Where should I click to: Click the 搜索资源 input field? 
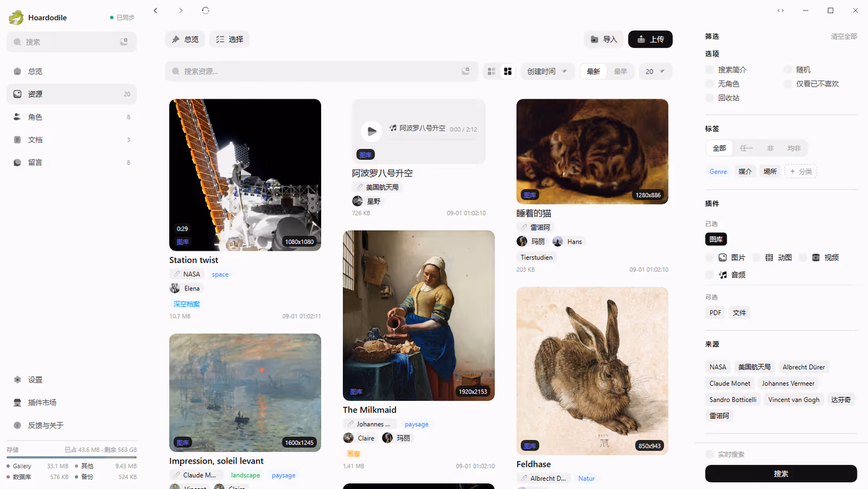click(x=322, y=71)
